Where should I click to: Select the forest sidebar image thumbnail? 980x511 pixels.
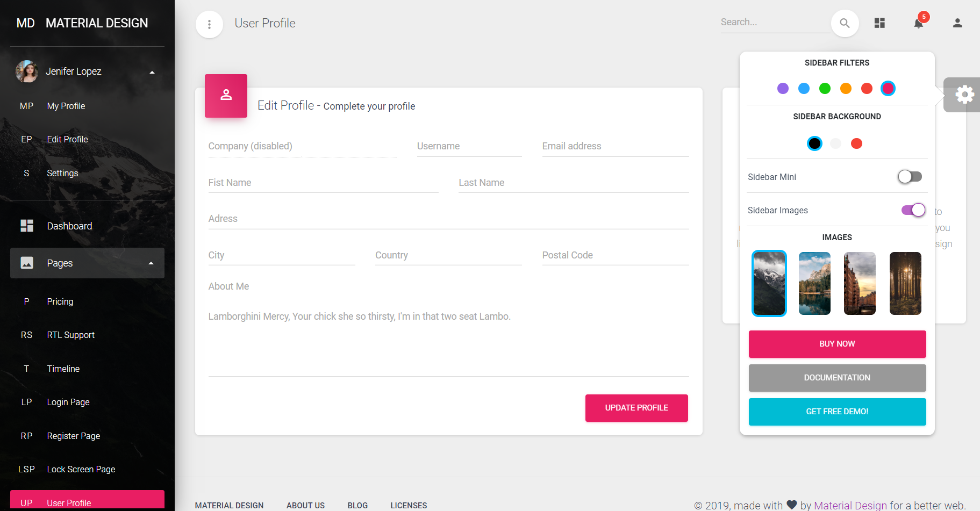[905, 283]
